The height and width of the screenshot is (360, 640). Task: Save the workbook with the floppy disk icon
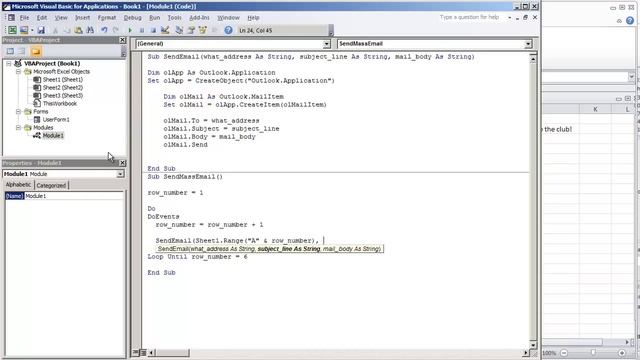point(41,30)
